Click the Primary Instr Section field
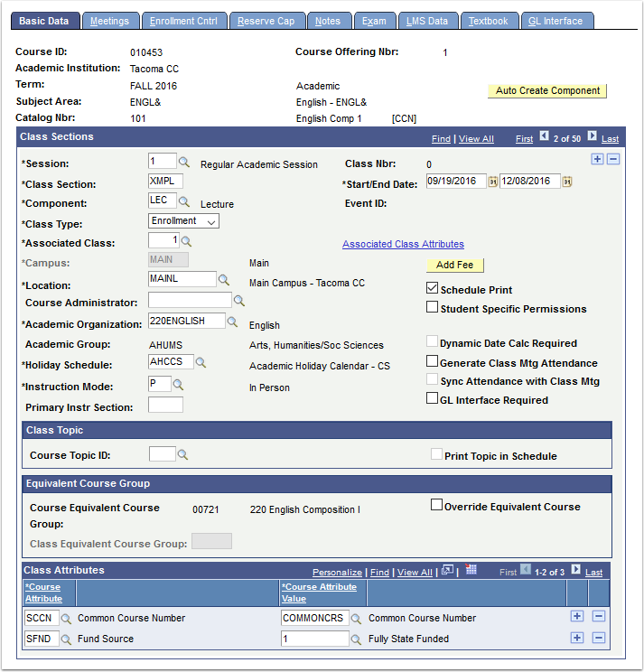The image size is (644, 672). pos(165,405)
